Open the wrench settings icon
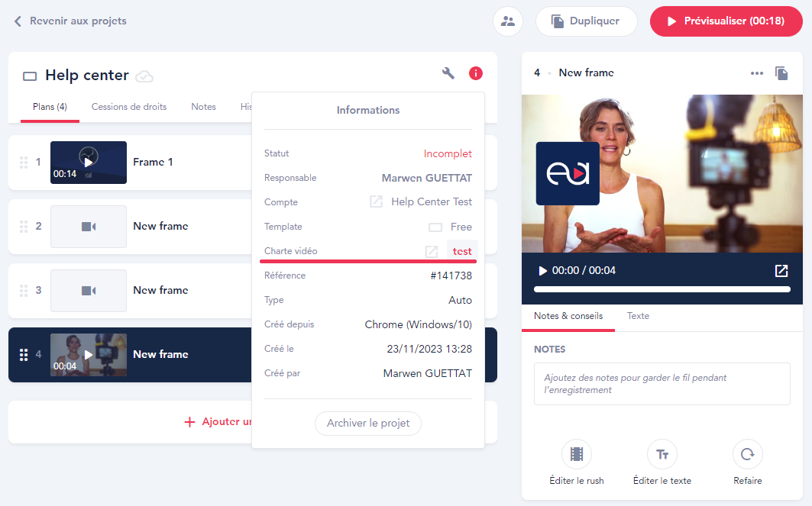 click(448, 73)
